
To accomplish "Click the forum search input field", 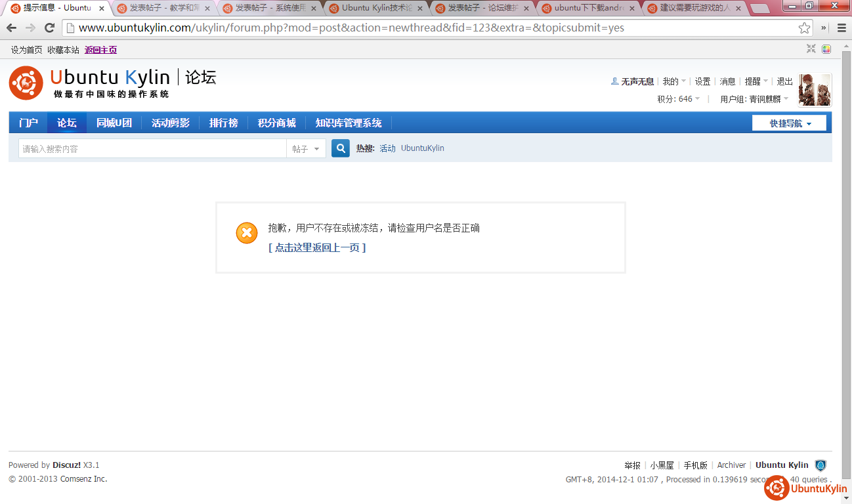I will point(152,149).
